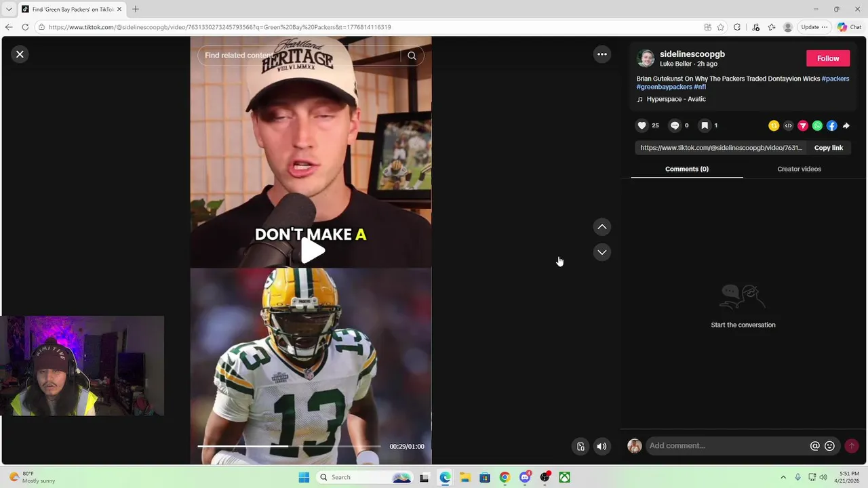
Task: Click Copy link button
Action: [x=829, y=148]
